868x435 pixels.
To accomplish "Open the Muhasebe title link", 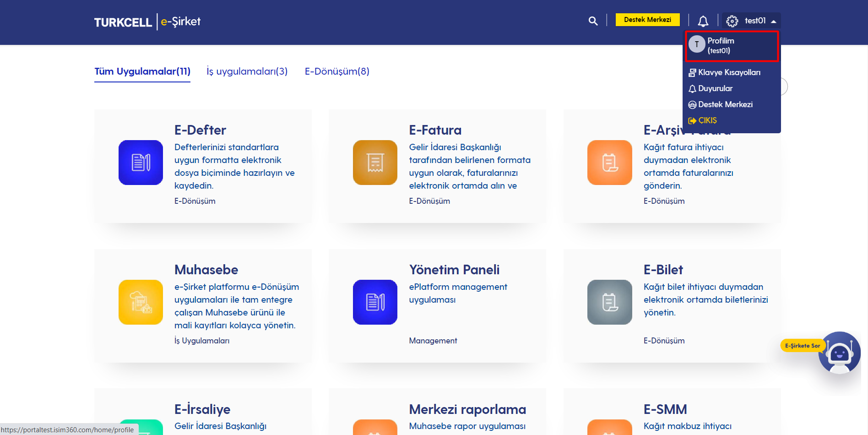I will tap(206, 270).
